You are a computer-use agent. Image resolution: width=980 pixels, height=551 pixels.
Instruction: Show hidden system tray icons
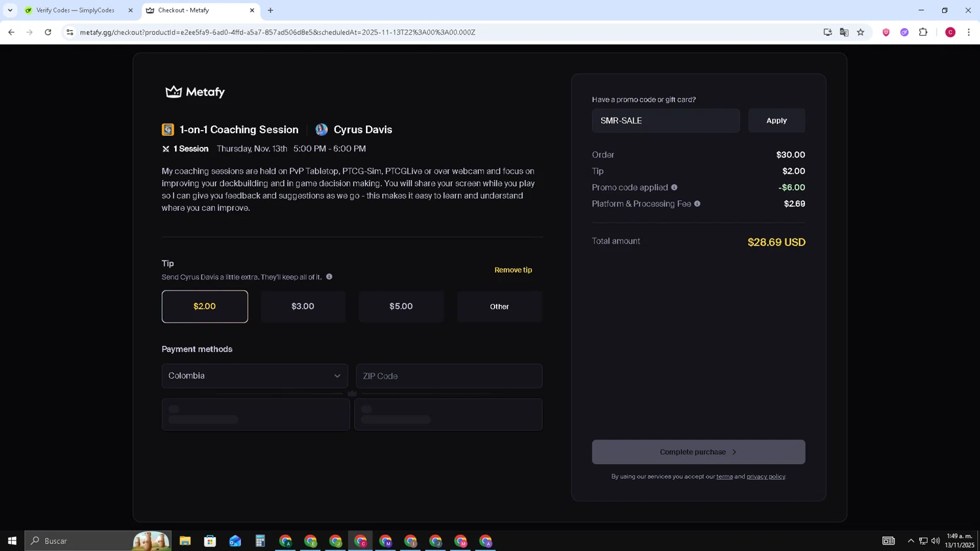(911, 541)
